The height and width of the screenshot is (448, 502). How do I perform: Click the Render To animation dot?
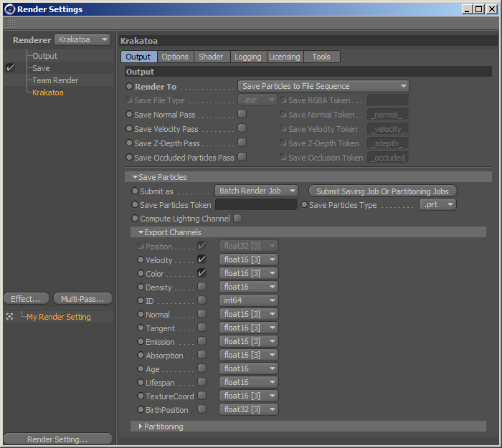coord(129,87)
